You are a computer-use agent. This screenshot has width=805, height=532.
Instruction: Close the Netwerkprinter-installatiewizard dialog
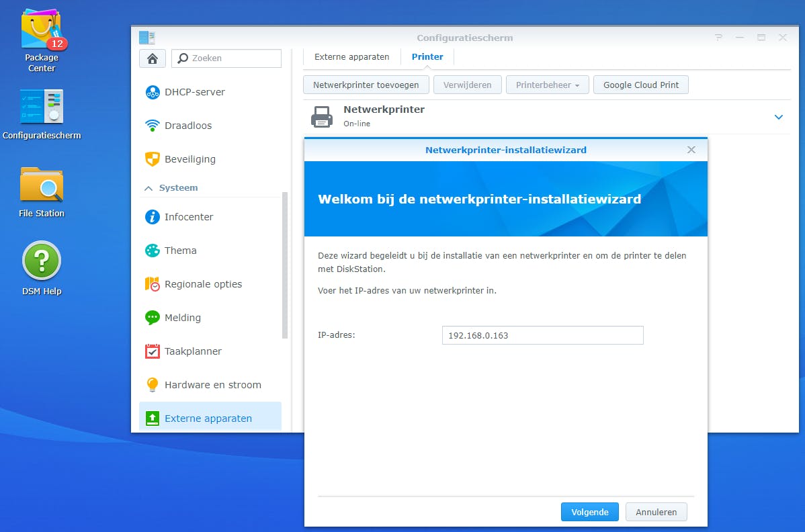(x=691, y=150)
